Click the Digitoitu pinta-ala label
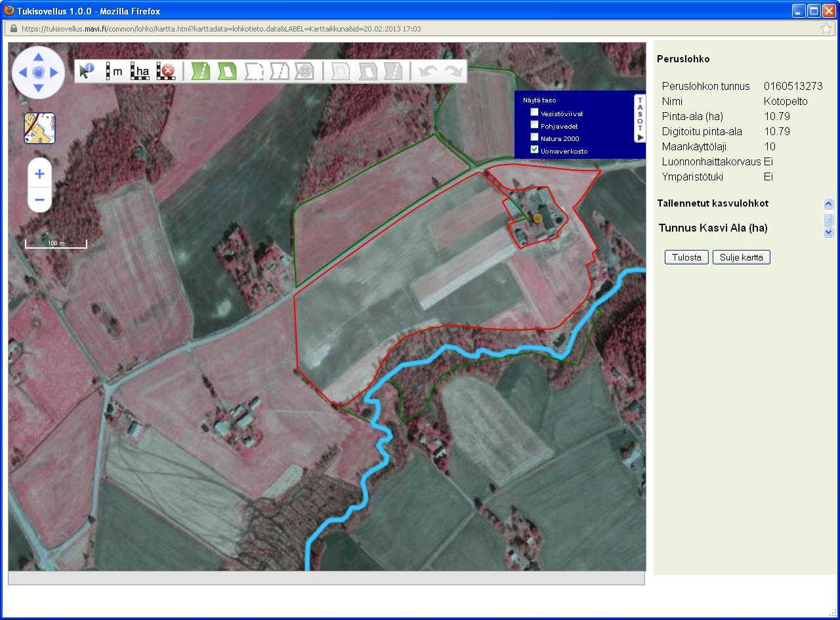 click(x=702, y=131)
